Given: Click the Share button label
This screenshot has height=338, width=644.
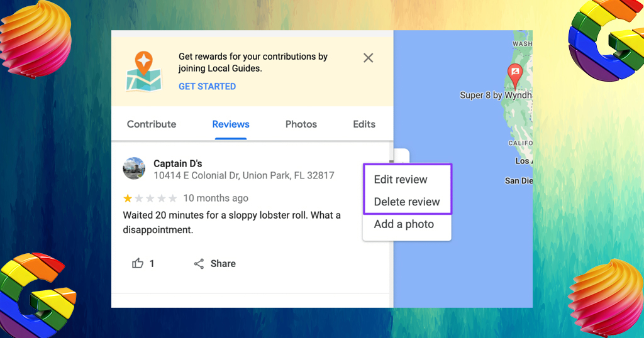Looking at the screenshot, I should coord(223,264).
